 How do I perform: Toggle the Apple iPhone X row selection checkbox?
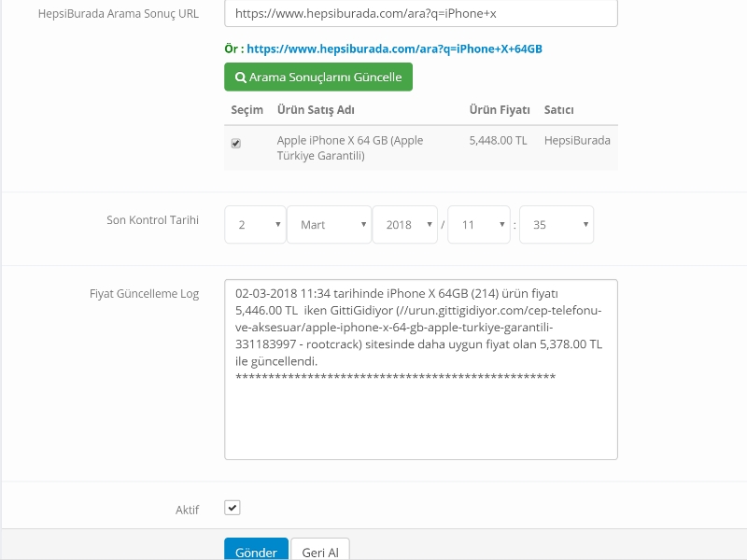tap(236, 144)
